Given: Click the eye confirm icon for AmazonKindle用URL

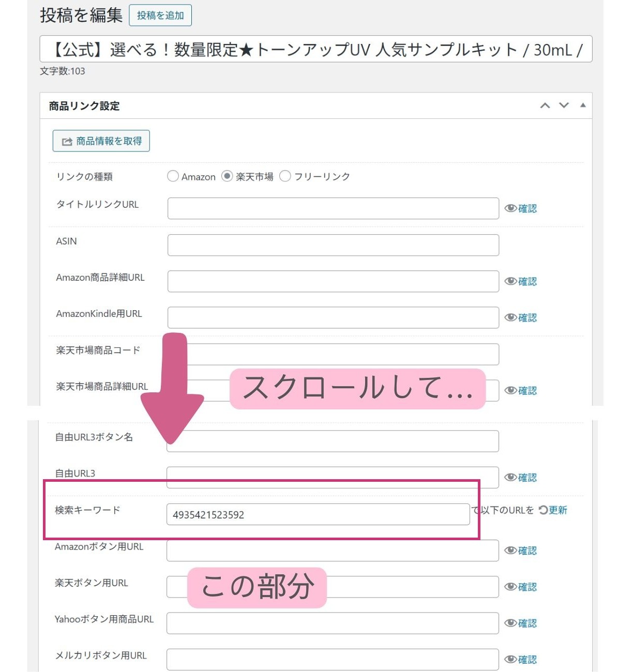Looking at the screenshot, I should tap(511, 317).
